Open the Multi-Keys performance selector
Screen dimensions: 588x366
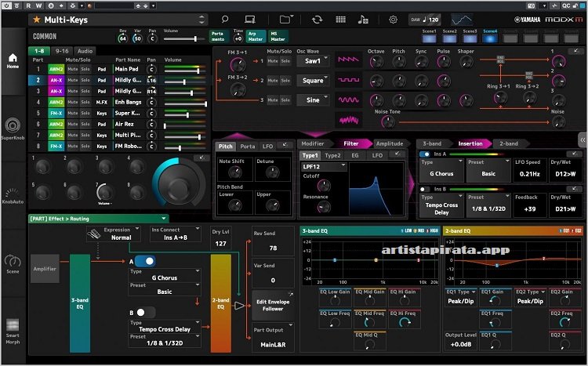(118, 20)
